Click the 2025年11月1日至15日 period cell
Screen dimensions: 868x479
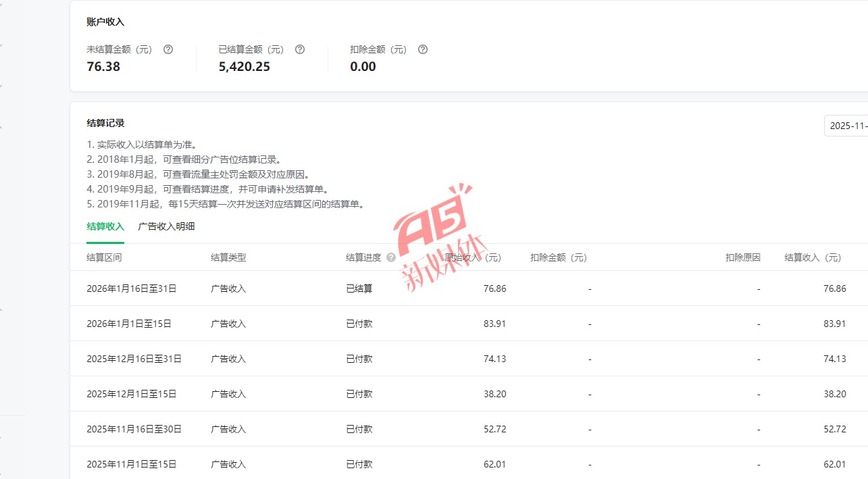coord(131,464)
